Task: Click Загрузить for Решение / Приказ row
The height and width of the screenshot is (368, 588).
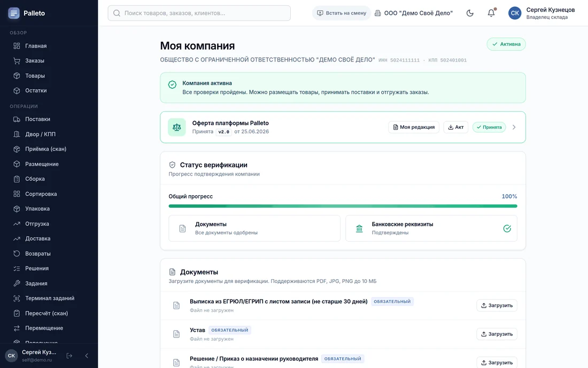Action: pos(497,362)
